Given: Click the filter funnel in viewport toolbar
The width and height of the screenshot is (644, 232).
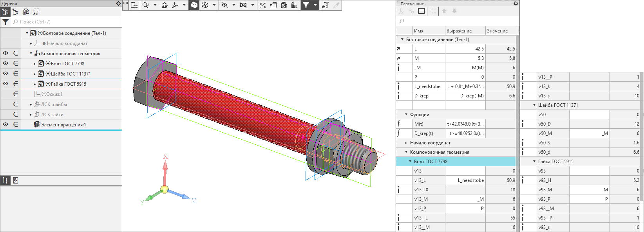Looking at the screenshot, I should (x=306, y=5).
